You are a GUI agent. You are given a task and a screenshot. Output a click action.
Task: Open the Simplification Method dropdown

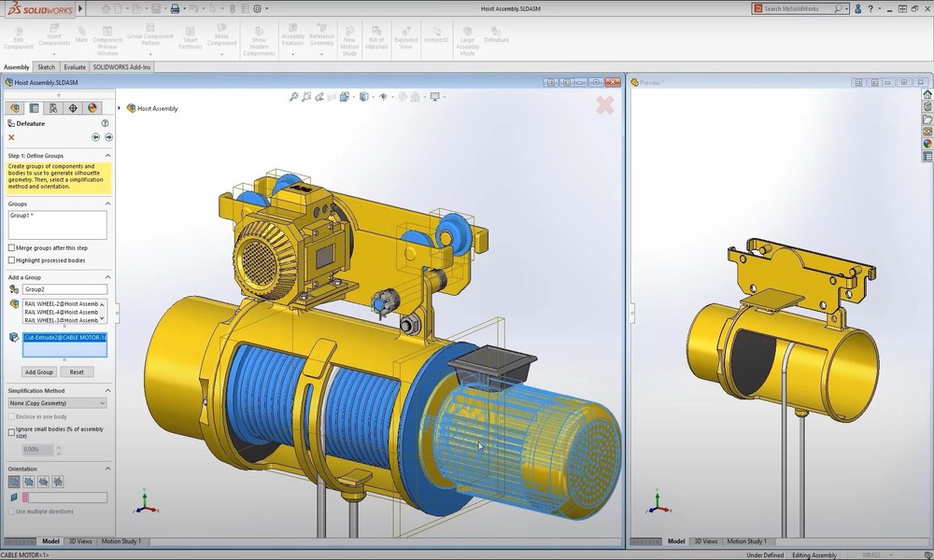tap(57, 403)
